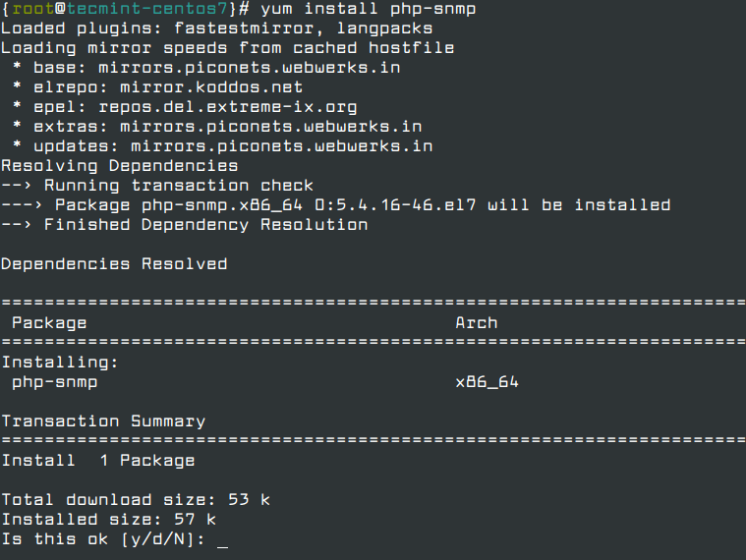Click the php-snmp entry under Installing
Image resolution: width=746 pixels, height=560 pixels.
tap(54, 382)
